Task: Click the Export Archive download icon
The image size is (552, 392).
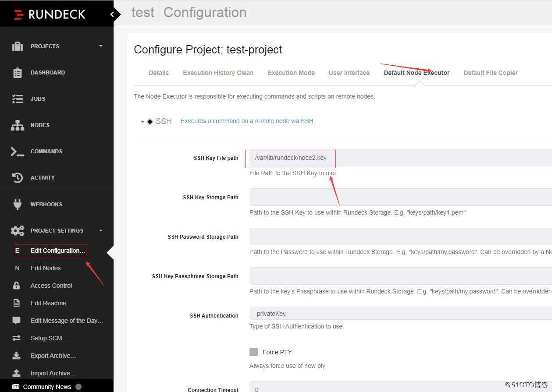Action: [x=17, y=356]
